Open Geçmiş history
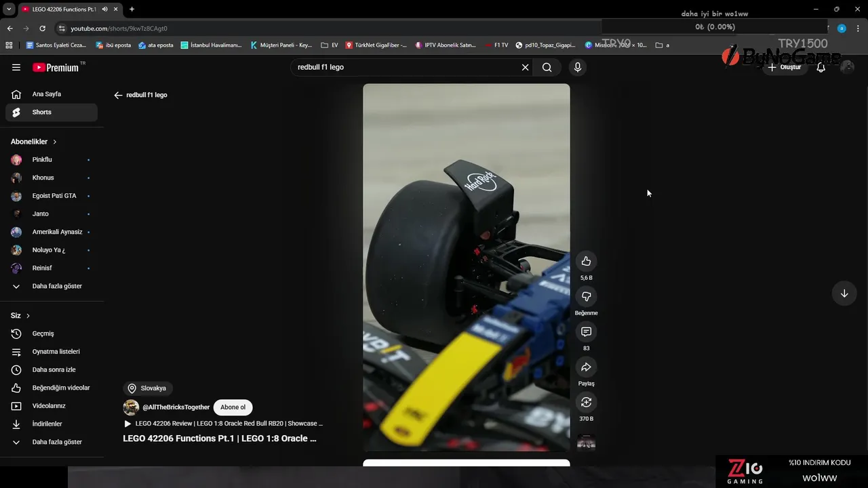 (52, 333)
